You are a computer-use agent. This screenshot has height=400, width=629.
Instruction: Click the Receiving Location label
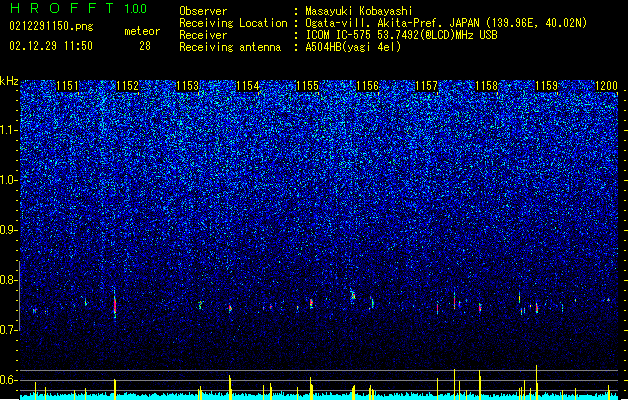pos(233,23)
